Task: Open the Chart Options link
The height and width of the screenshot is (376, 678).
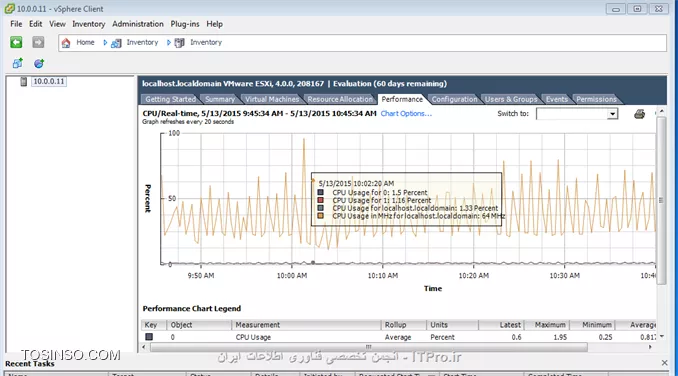Action: 406,114
